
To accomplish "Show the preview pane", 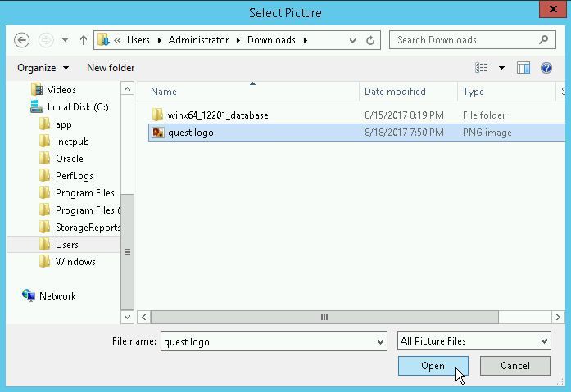I will 523,68.
